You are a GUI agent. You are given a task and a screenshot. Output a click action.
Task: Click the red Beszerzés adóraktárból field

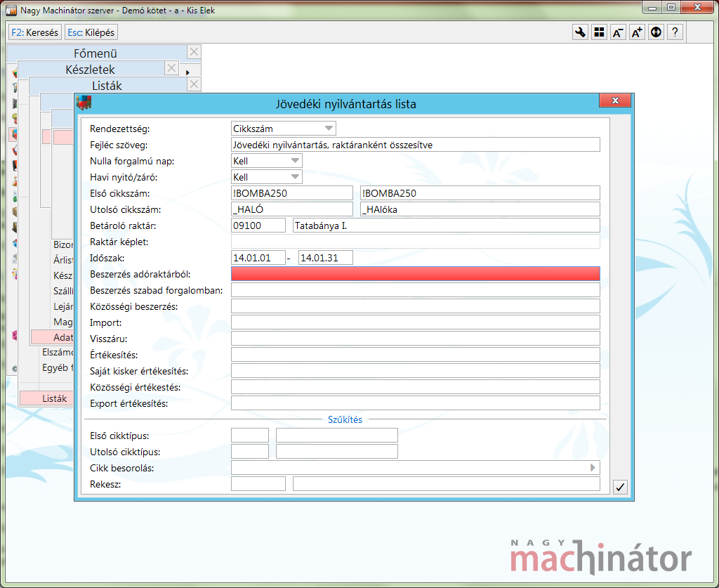pyautogui.click(x=416, y=274)
